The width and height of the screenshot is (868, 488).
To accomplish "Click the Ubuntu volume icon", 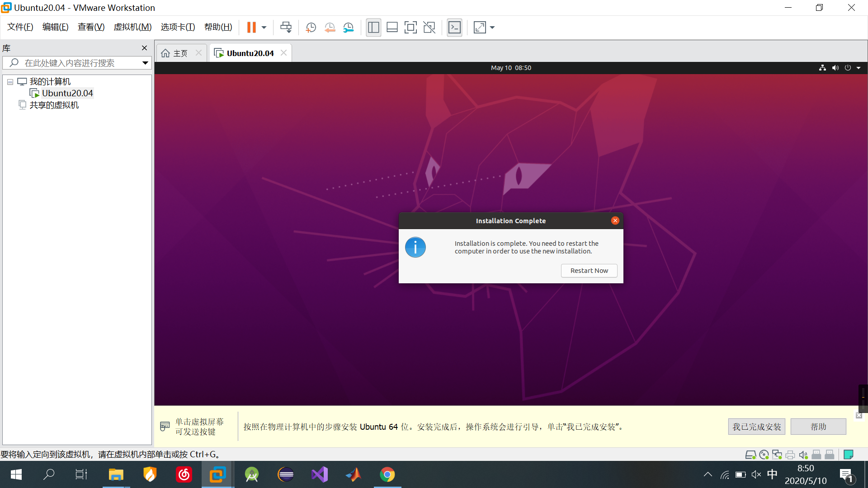I will coord(835,68).
